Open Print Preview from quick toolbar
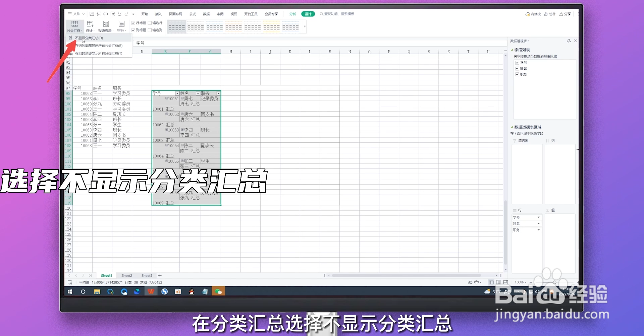The image size is (644, 336). coord(112,14)
